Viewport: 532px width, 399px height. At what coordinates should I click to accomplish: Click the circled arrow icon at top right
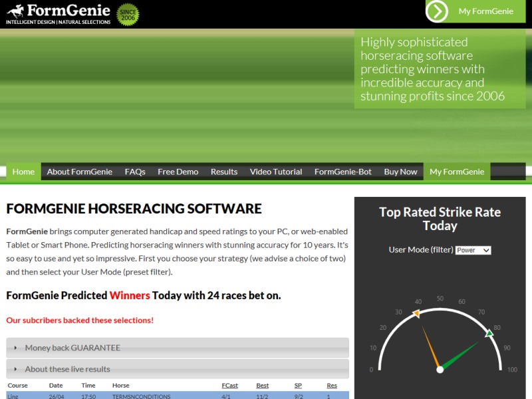pyautogui.click(x=437, y=11)
